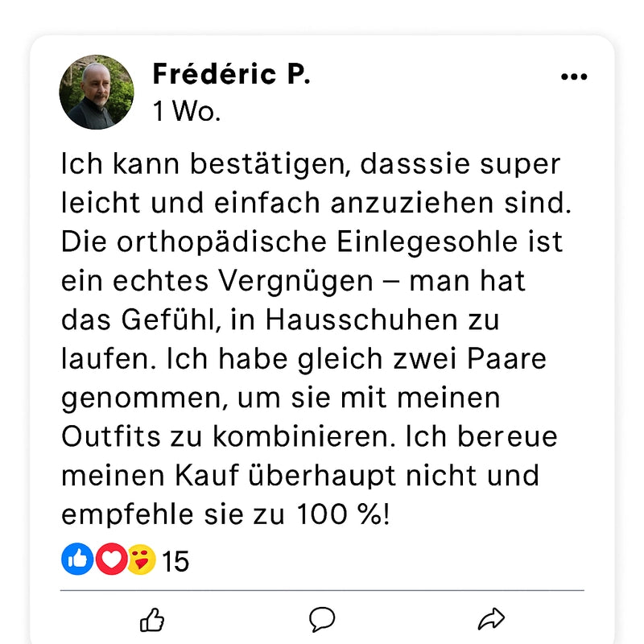Open the three-dot post options menu
Viewport: 644px width, 644px height.
(574, 76)
